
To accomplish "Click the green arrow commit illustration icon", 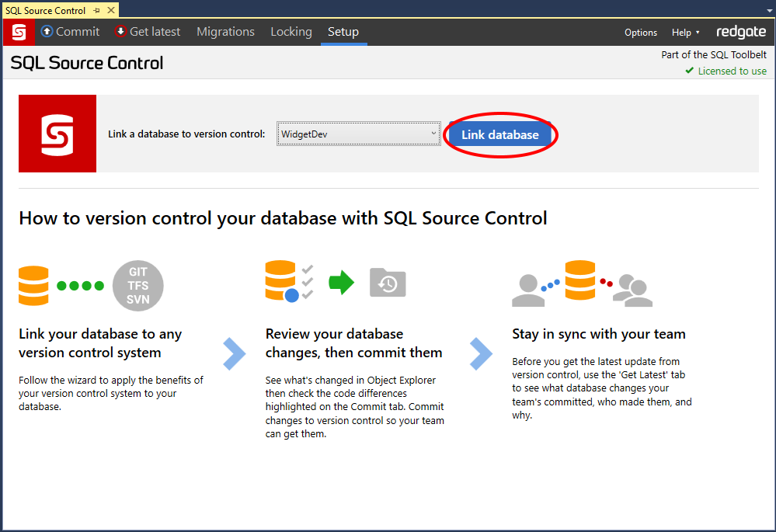I will 341,283.
